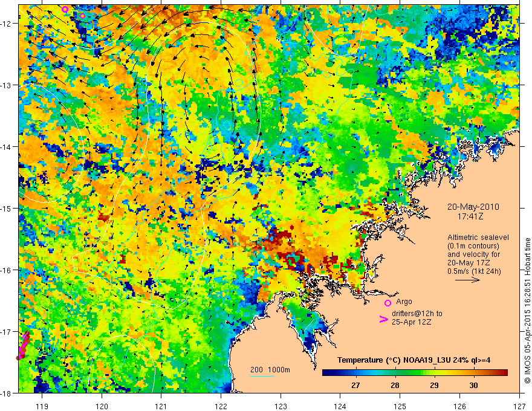Click the vertical IMOS copyright timestamp text
Image resolution: width=532 pixels, height=411 pixels.
(x=527, y=311)
